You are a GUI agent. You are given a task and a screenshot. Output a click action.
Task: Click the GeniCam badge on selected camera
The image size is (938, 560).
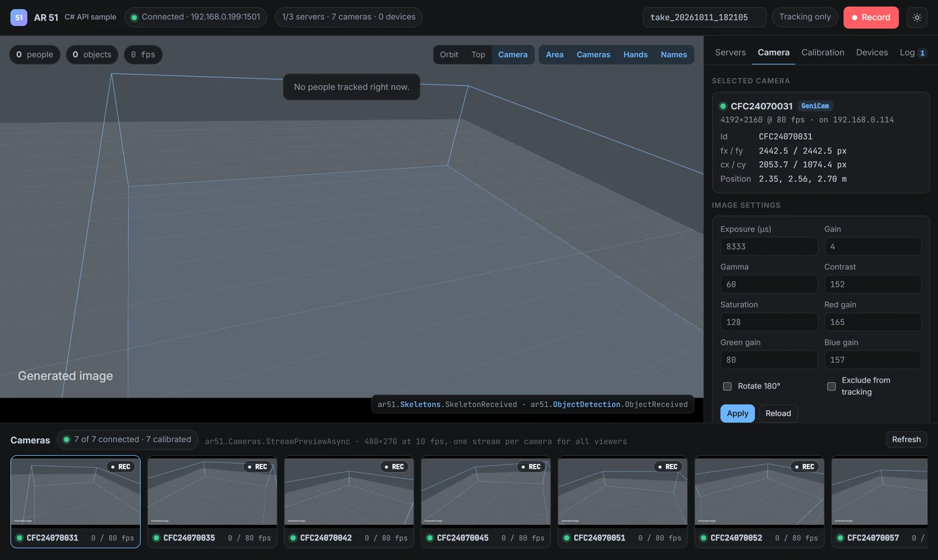pos(815,106)
